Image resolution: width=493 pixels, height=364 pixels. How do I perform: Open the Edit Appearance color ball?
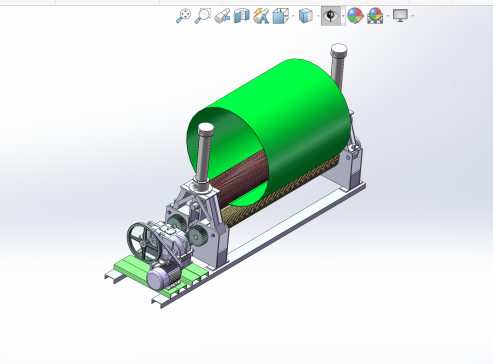tap(355, 16)
